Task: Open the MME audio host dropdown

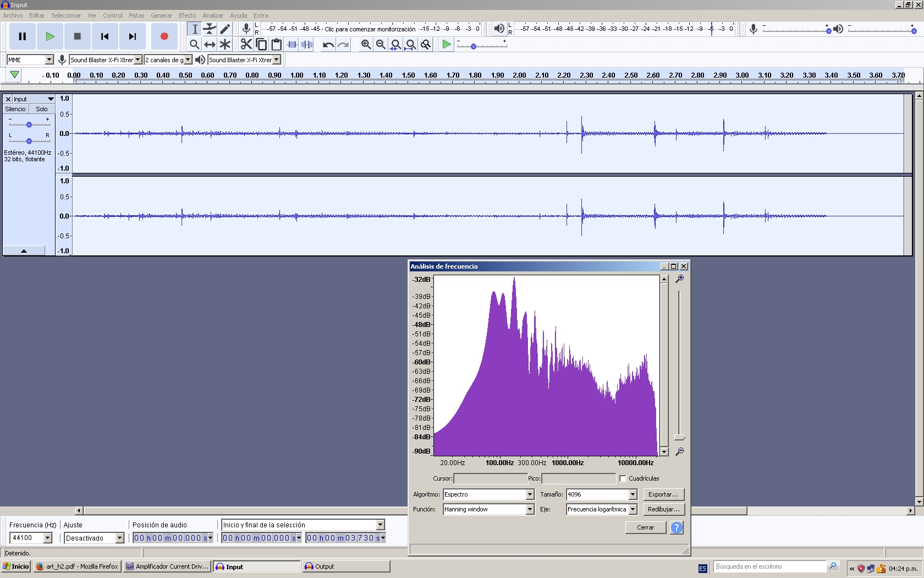Action: click(x=49, y=59)
